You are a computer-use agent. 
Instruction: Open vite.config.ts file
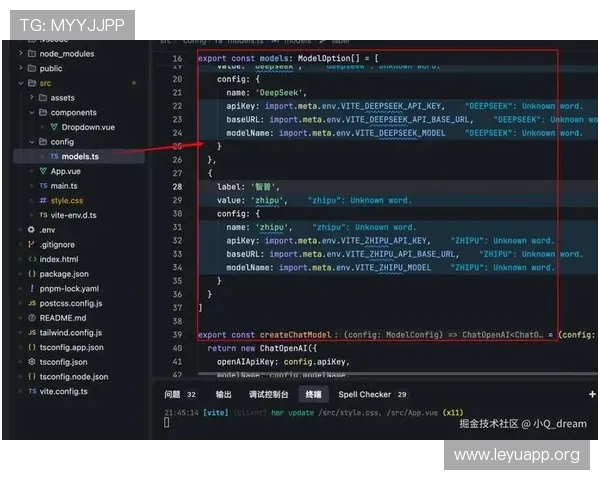(64, 391)
